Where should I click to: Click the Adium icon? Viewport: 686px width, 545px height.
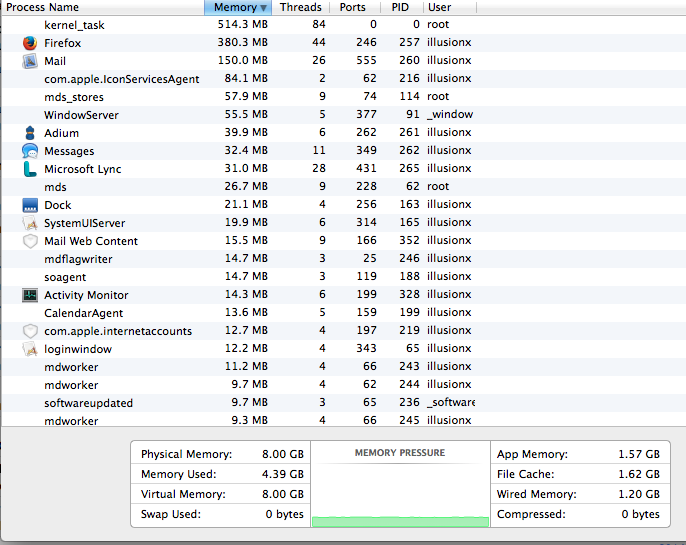tap(30, 133)
